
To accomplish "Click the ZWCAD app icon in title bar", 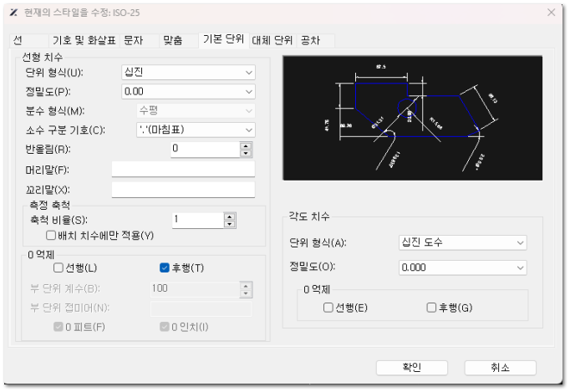I will coord(13,13).
